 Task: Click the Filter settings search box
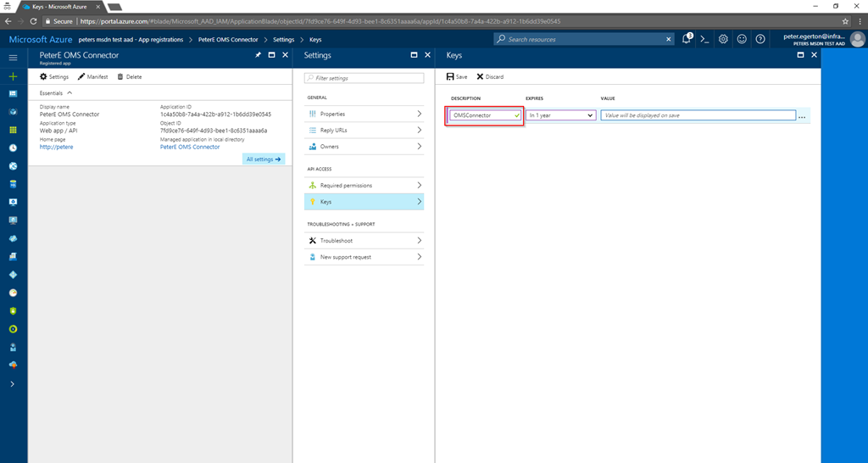coord(364,78)
